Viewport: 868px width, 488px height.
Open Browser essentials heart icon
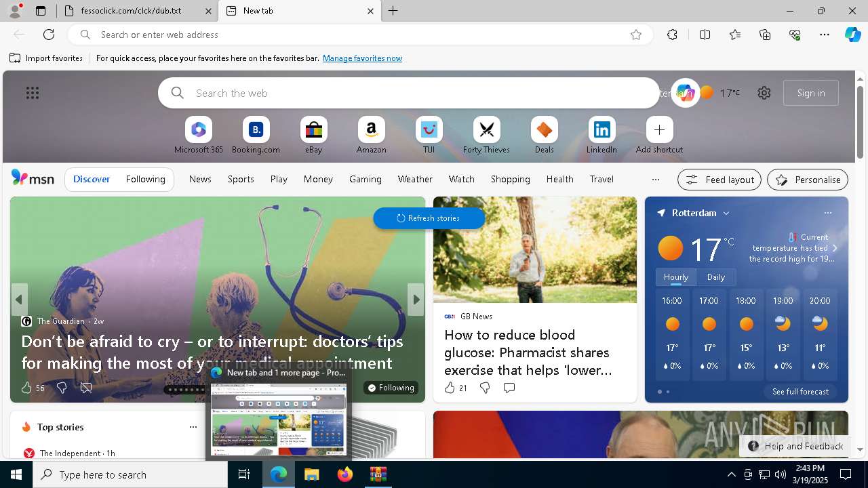795,35
